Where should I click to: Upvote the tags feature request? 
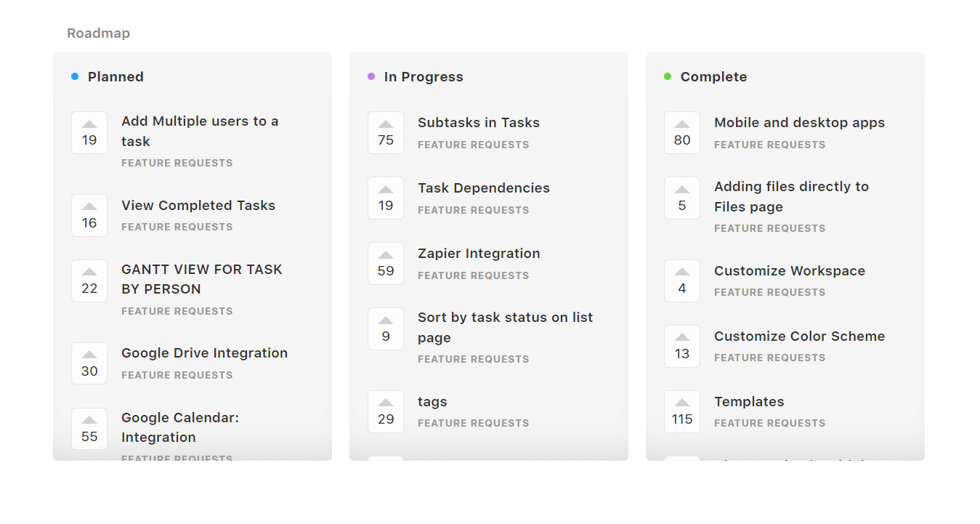(386, 411)
